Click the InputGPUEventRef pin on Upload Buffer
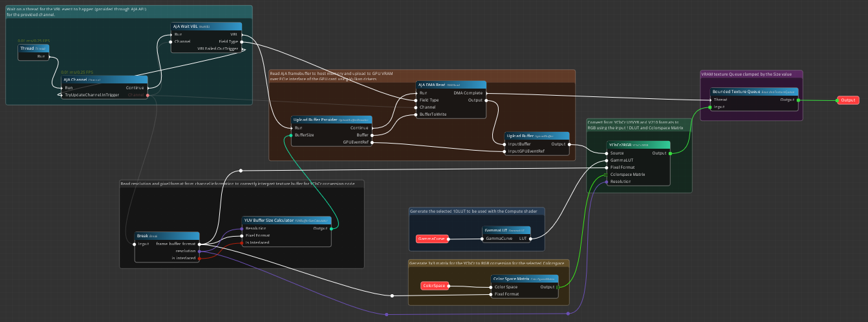Image resolution: width=868 pixels, height=322 pixels. 504,151
